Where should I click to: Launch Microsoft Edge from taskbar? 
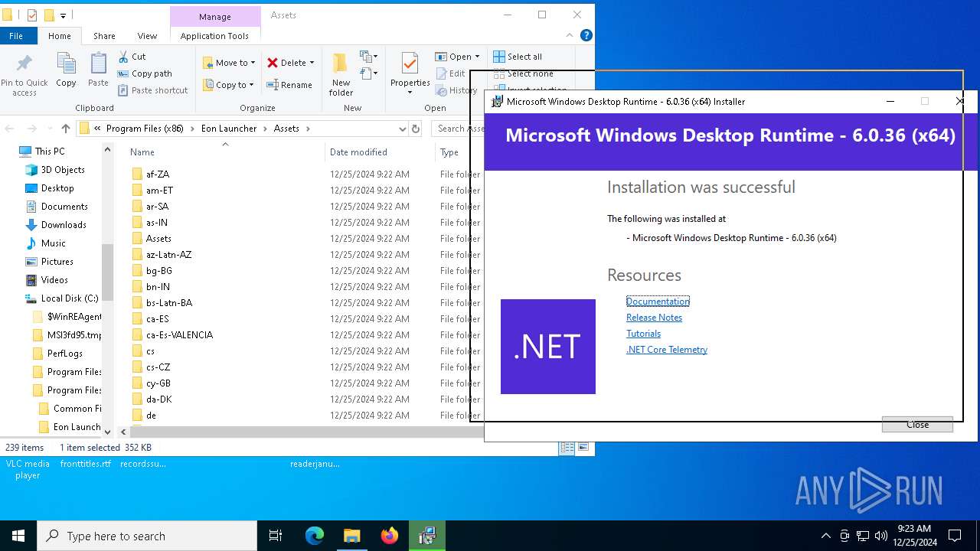tap(315, 536)
